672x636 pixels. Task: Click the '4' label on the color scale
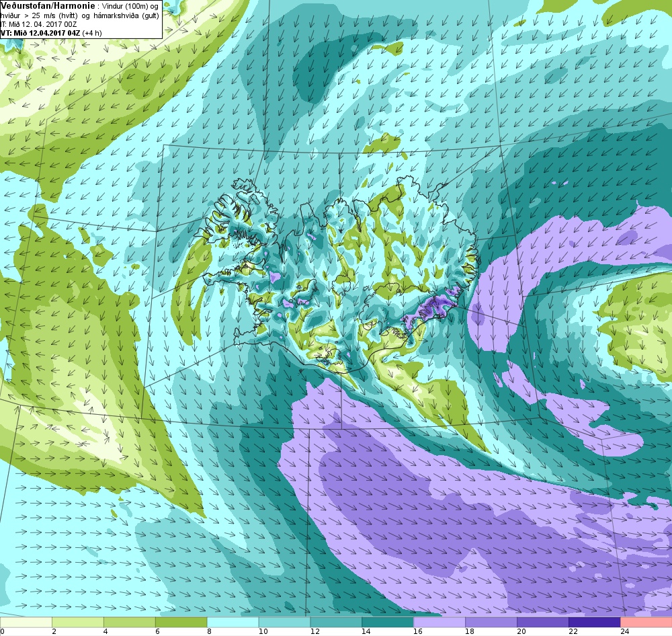pos(106,632)
